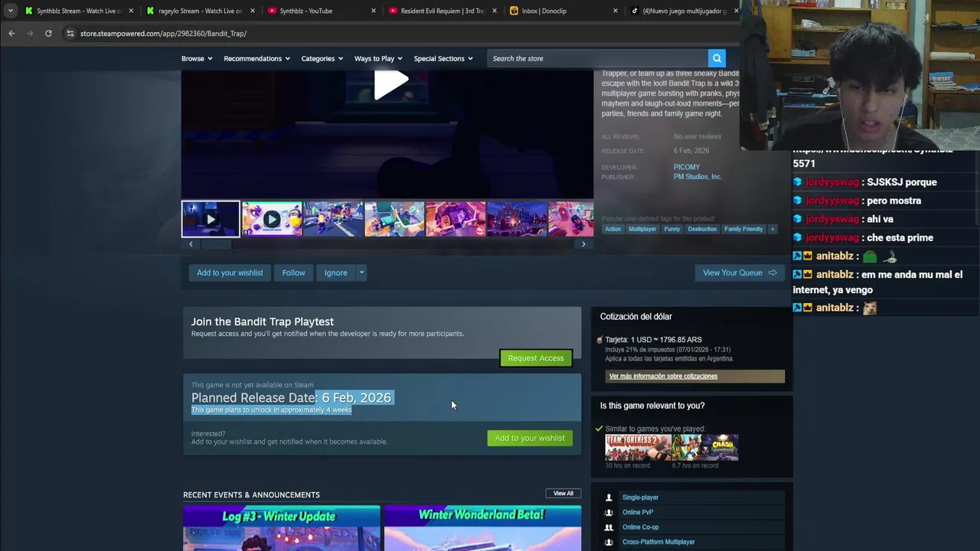
Task: Click Request Access for the playtest
Action: click(x=536, y=358)
